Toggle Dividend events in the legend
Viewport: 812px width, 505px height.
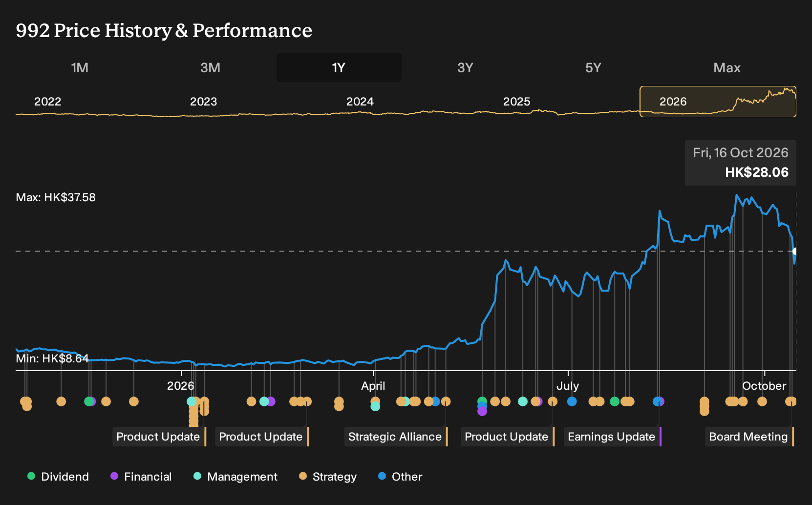tap(58, 477)
